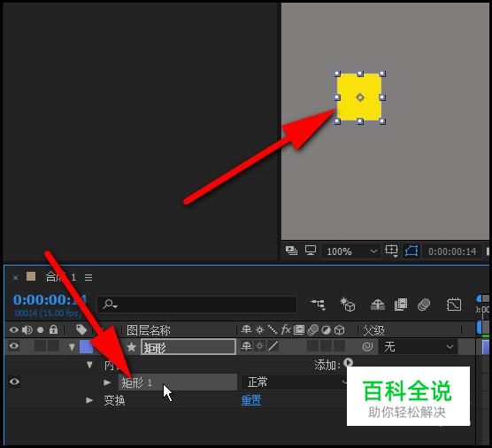Click the blue time navigator handle
The width and height of the screenshot is (492, 448).
pos(479,298)
